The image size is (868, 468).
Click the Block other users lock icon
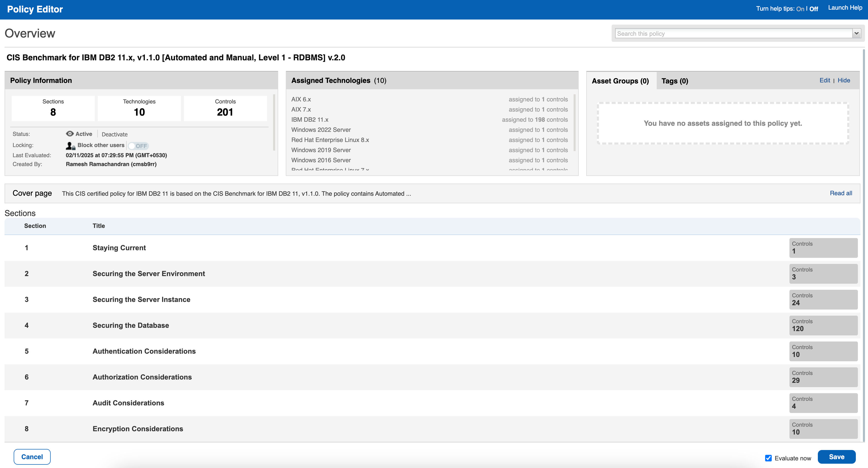click(x=70, y=146)
